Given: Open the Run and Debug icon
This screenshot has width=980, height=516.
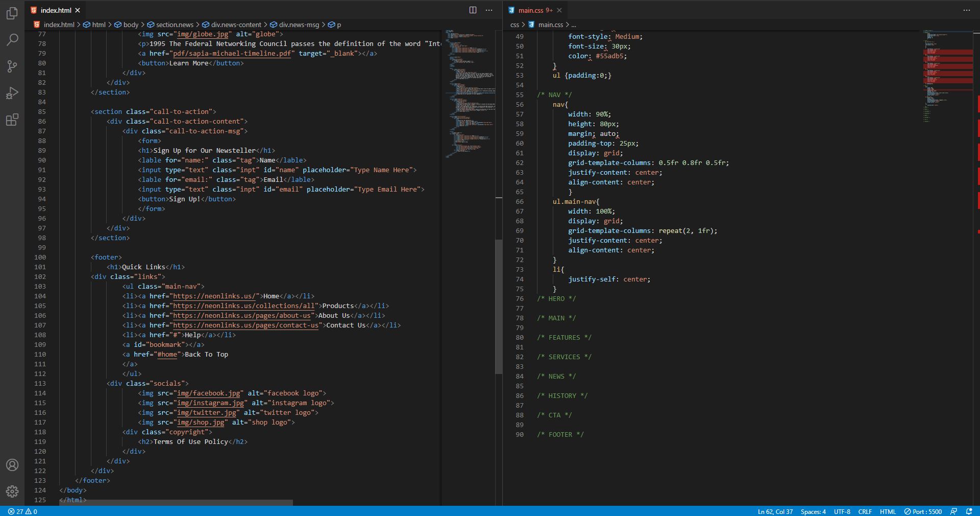Looking at the screenshot, I should pyautogui.click(x=12, y=93).
